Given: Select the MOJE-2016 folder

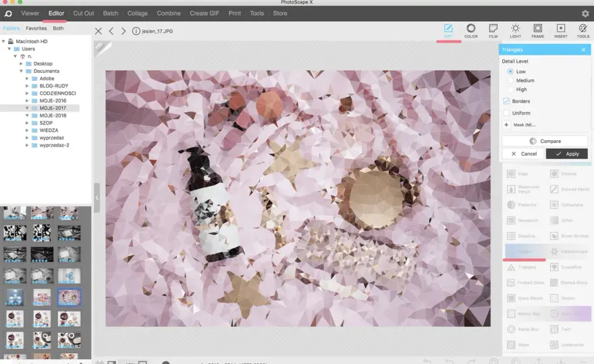Looking at the screenshot, I should pyautogui.click(x=53, y=100).
